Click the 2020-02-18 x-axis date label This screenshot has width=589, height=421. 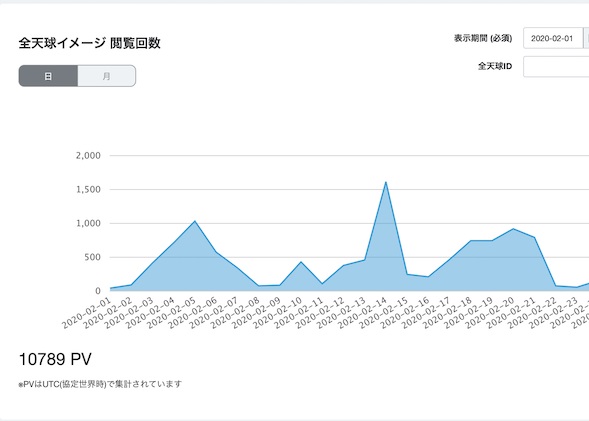click(x=448, y=313)
